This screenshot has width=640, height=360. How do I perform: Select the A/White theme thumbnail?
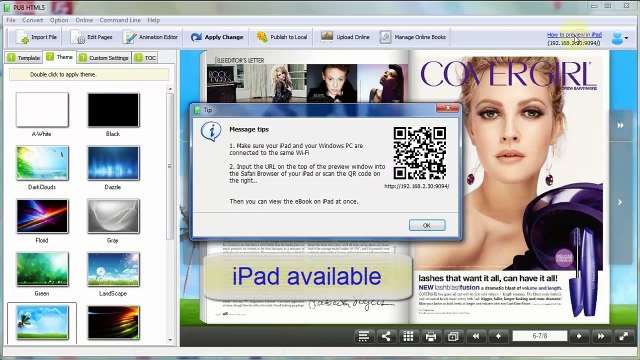point(42,110)
